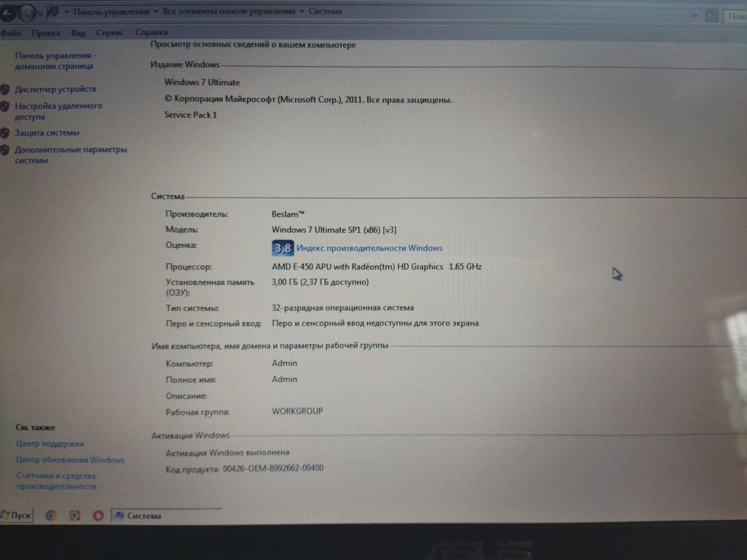Click Admin value next to Компьютер

tap(285, 363)
